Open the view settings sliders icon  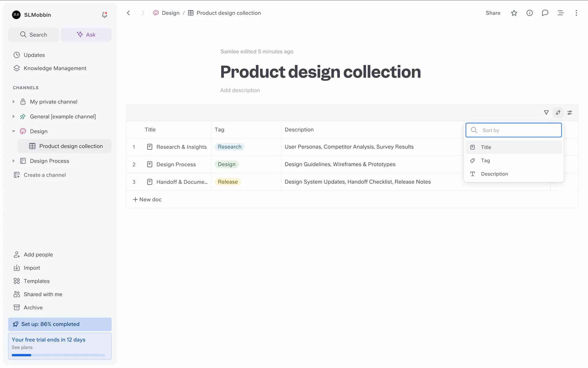pos(570,113)
